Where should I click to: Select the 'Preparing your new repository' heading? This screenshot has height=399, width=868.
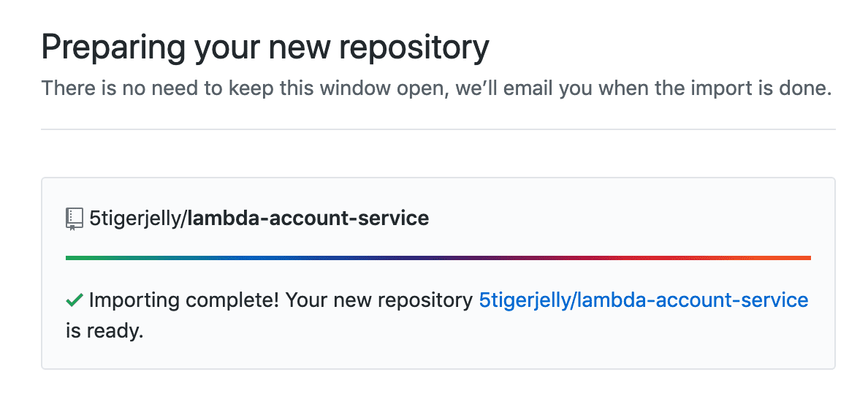click(265, 48)
